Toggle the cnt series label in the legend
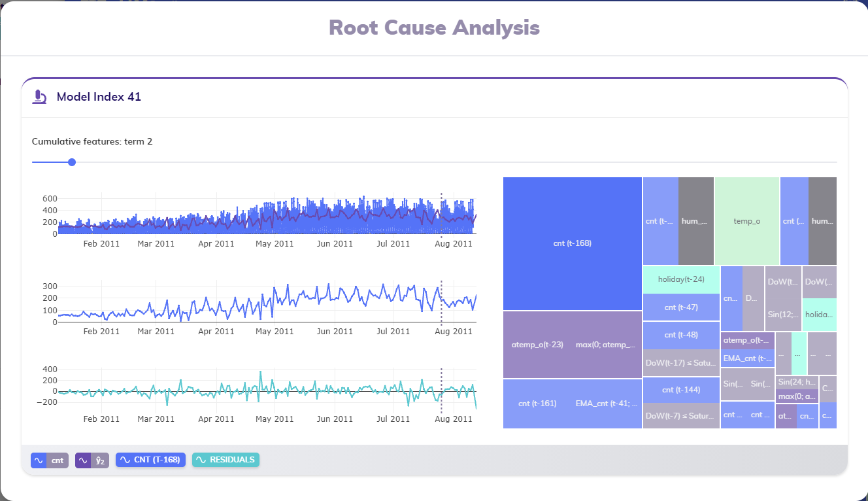The image size is (868, 501). (58, 460)
